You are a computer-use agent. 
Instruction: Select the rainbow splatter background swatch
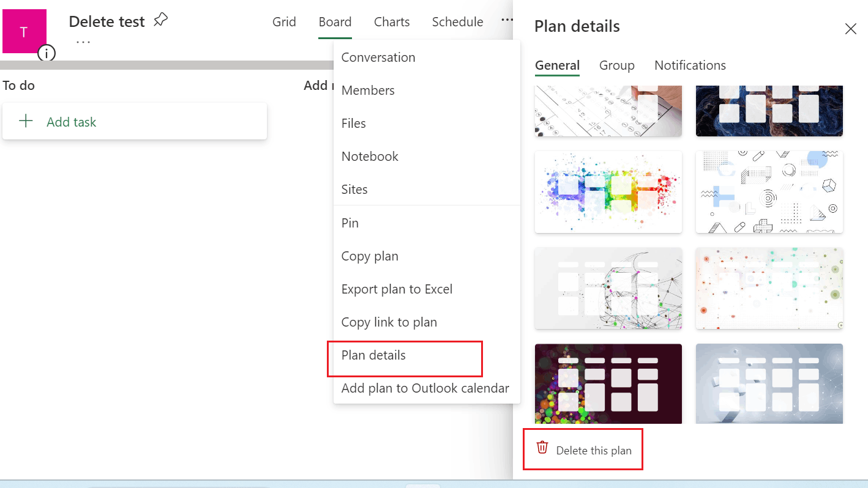coord(608,192)
